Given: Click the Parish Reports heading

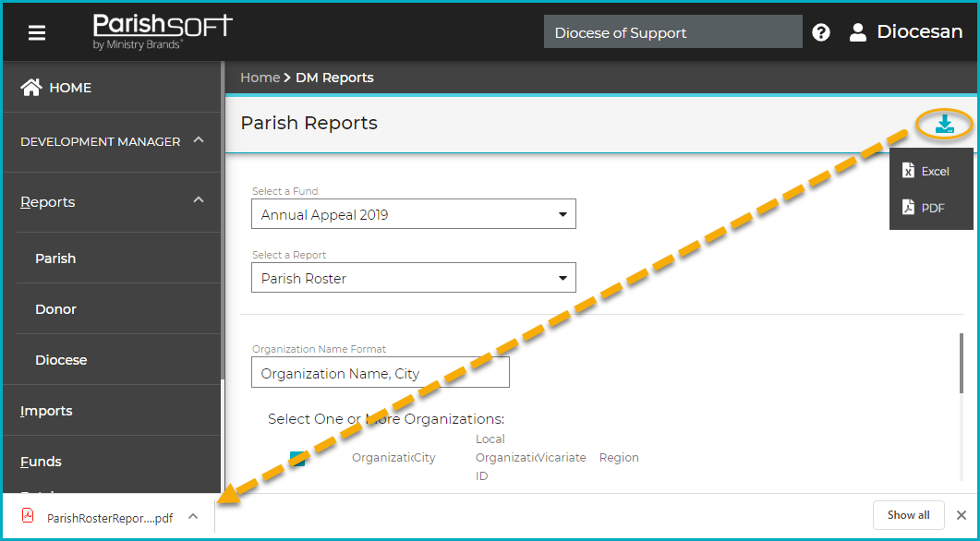Looking at the screenshot, I should coord(309,123).
